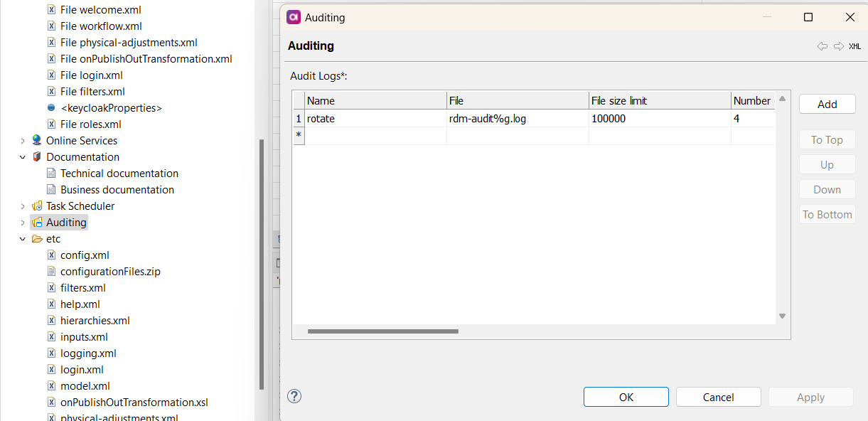
Task: Collapse the Documentation node
Action: coord(23,157)
